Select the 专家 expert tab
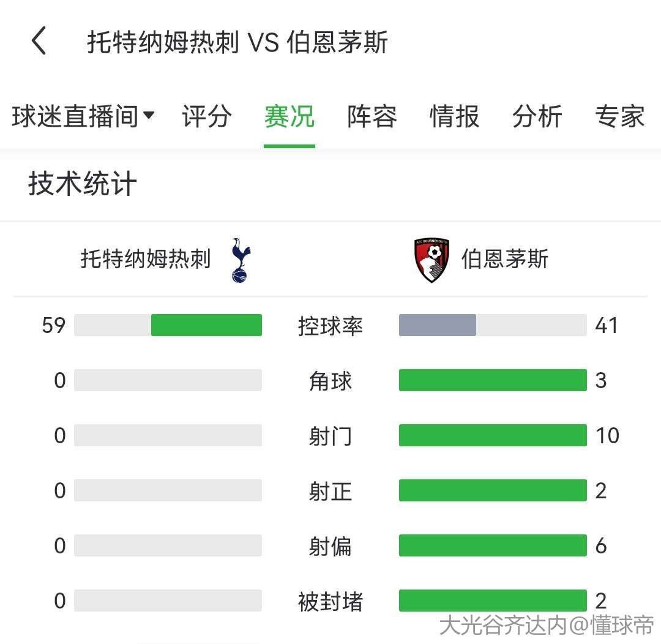The width and height of the screenshot is (661, 644). point(620,116)
